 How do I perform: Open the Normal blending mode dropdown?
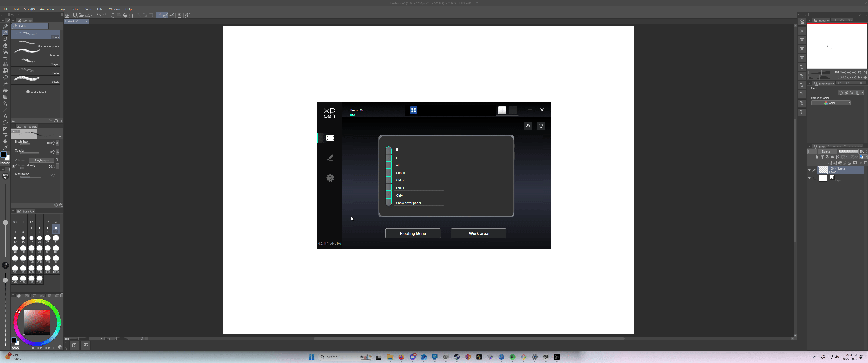pyautogui.click(x=828, y=152)
